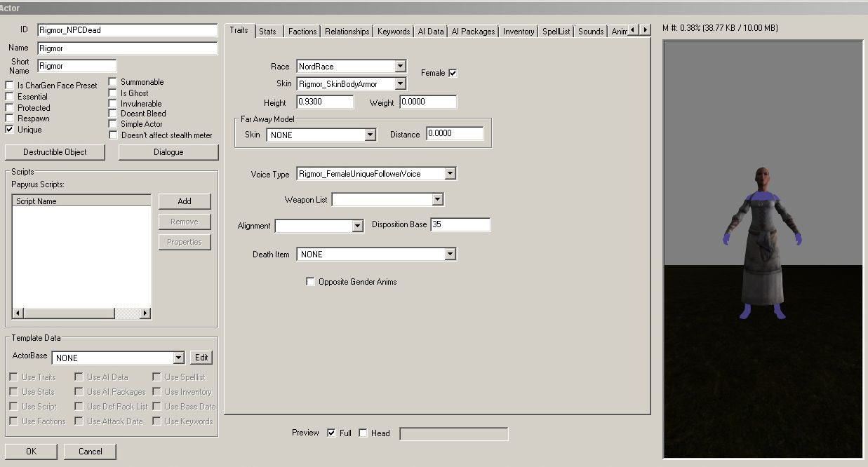Enable the Head preview checkbox

pyautogui.click(x=363, y=433)
